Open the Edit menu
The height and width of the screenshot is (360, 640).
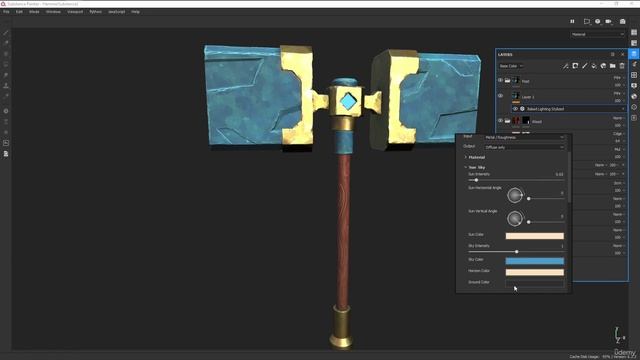(x=19, y=12)
